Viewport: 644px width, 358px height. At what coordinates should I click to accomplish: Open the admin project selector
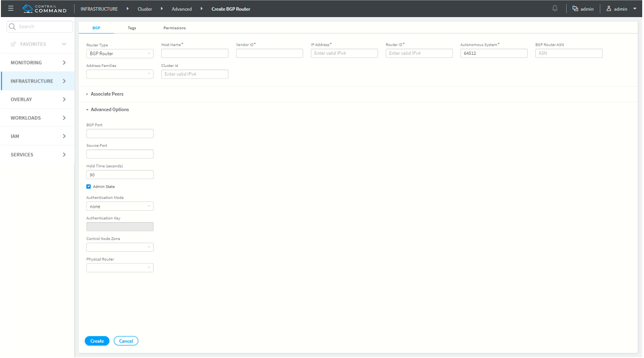click(583, 9)
